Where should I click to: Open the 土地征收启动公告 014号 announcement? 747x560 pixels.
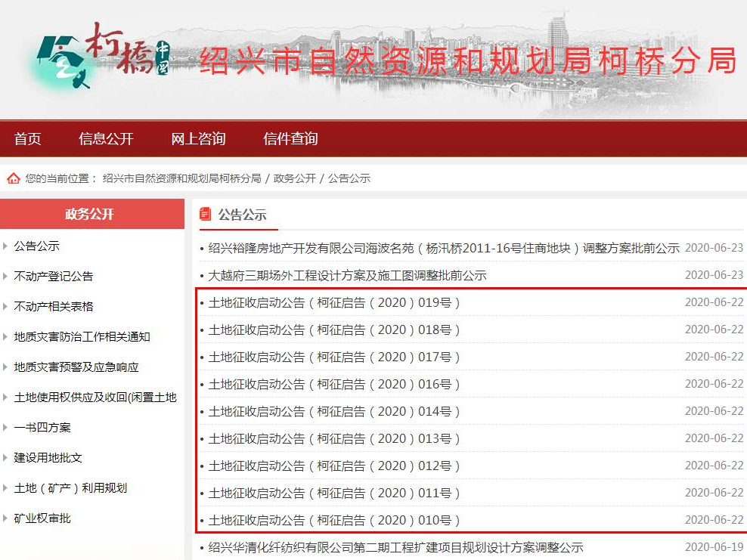click(x=334, y=411)
